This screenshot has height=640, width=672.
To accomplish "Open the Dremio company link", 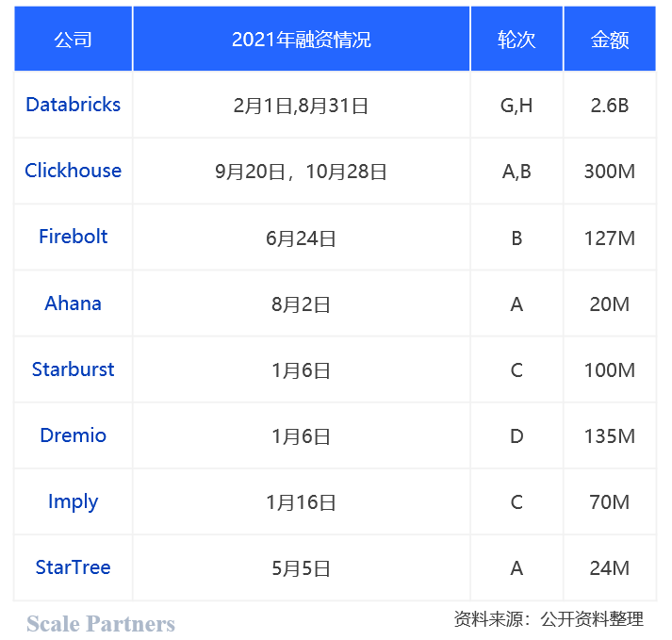I will click(x=74, y=435).
